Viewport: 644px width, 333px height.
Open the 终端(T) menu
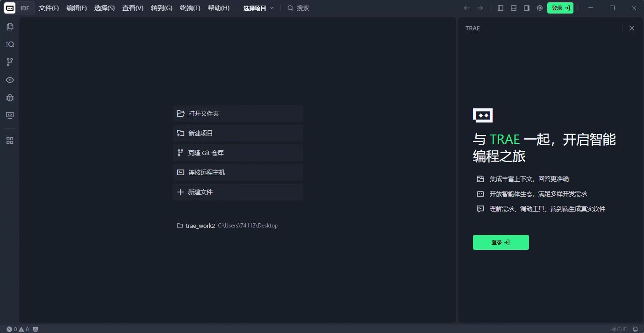[190, 8]
